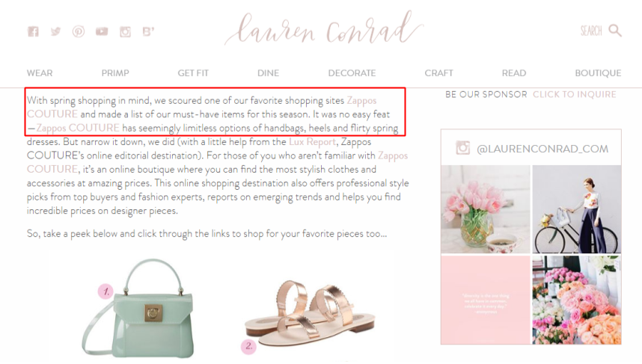Open the Facebook social icon
The image size is (642, 364).
[x=33, y=31]
